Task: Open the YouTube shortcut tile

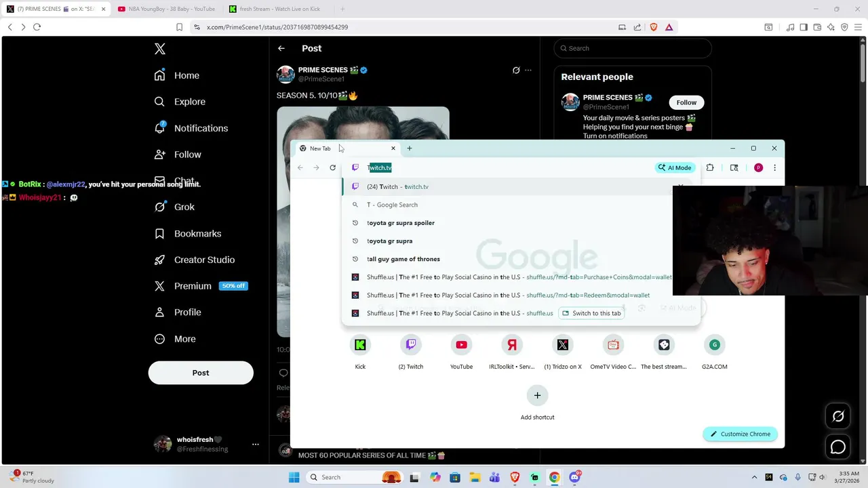Action: coord(461,352)
